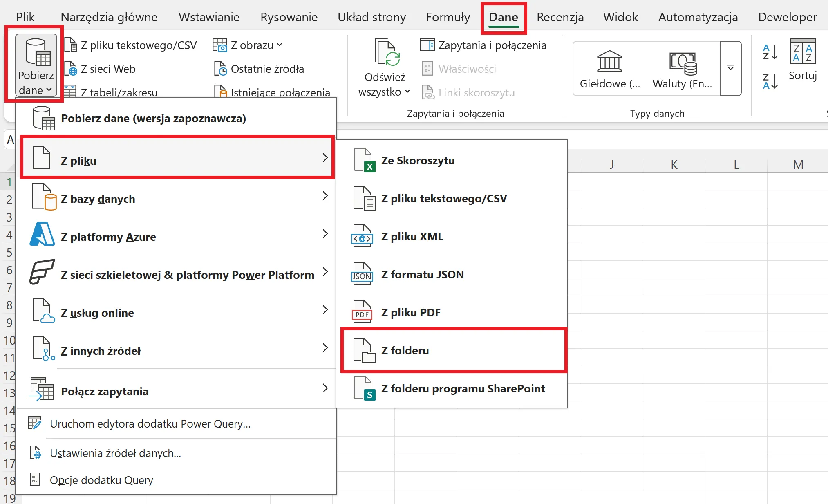Launch Uruchom edytora dodatku Power Query
Image resolution: width=828 pixels, height=504 pixels.
pyautogui.click(x=150, y=424)
